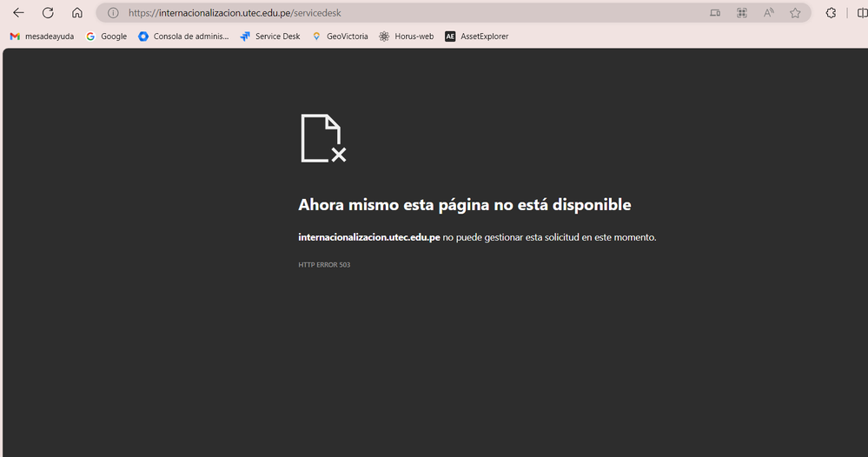Image resolution: width=868 pixels, height=457 pixels.
Task: Click the "HTTP ERROR 503" text
Action: point(324,265)
